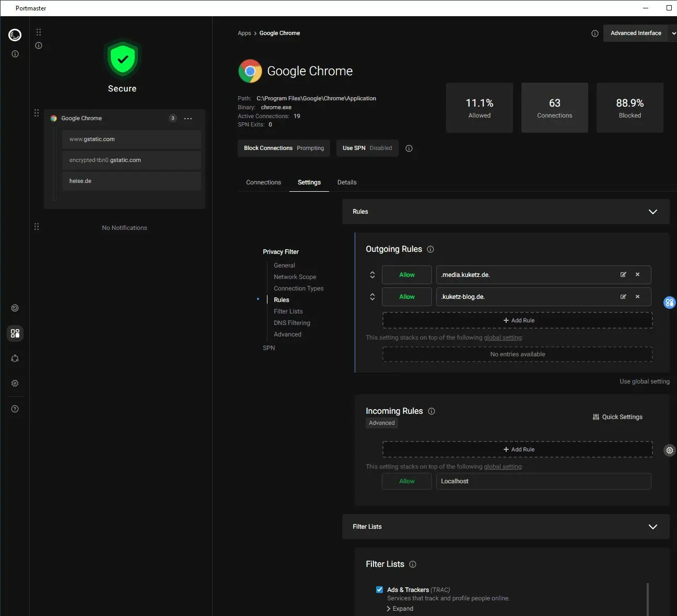The image size is (677, 616).
Task: Switch to the Connections tab
Action: point(263,182)
